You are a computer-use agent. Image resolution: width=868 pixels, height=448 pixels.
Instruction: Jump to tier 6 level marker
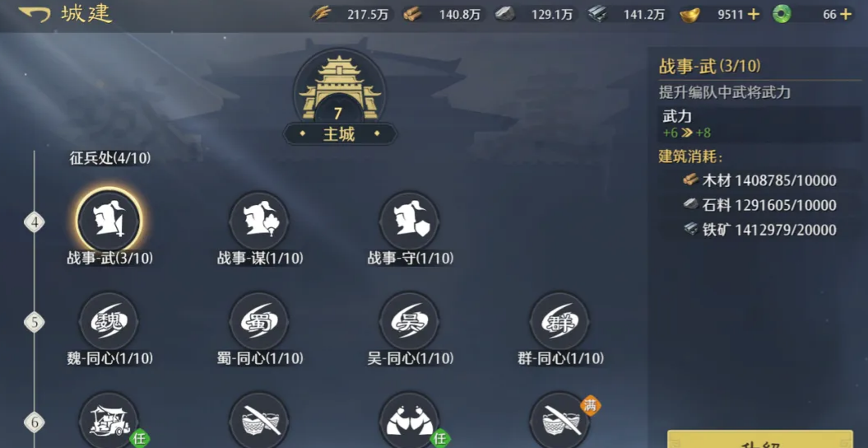[35, 423]
